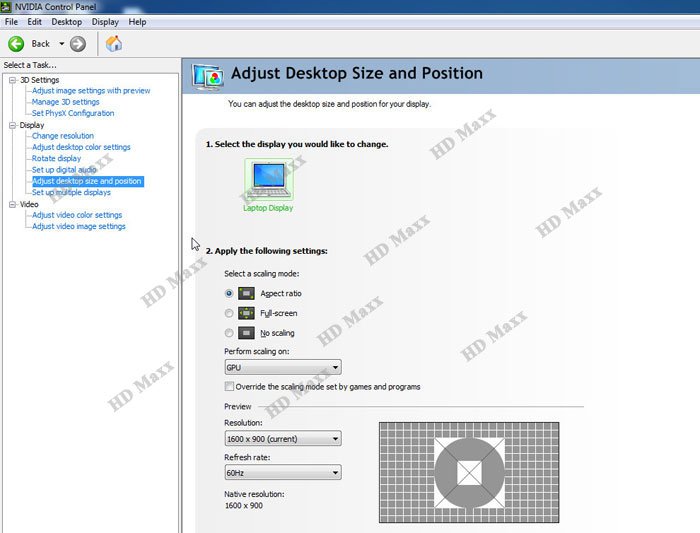Click the grey Forward arrow icon

coord(78,44)
